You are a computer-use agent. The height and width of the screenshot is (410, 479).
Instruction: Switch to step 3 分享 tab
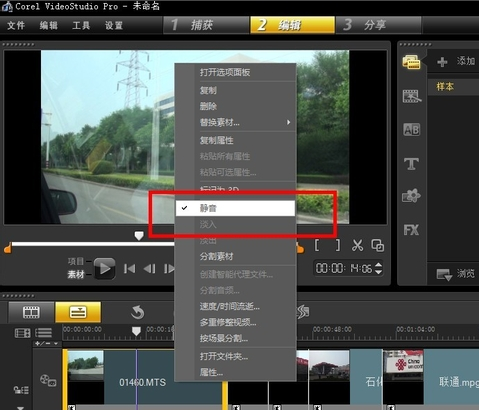coord(378,25)
